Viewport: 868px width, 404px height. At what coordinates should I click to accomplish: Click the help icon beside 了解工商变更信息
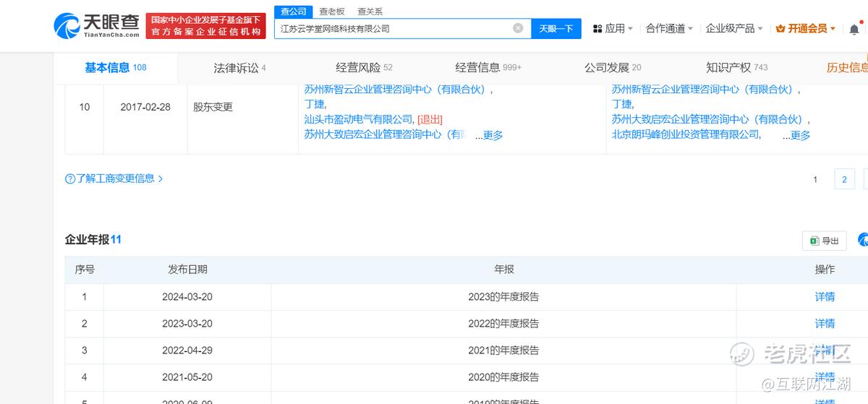[x=70, y=179]
